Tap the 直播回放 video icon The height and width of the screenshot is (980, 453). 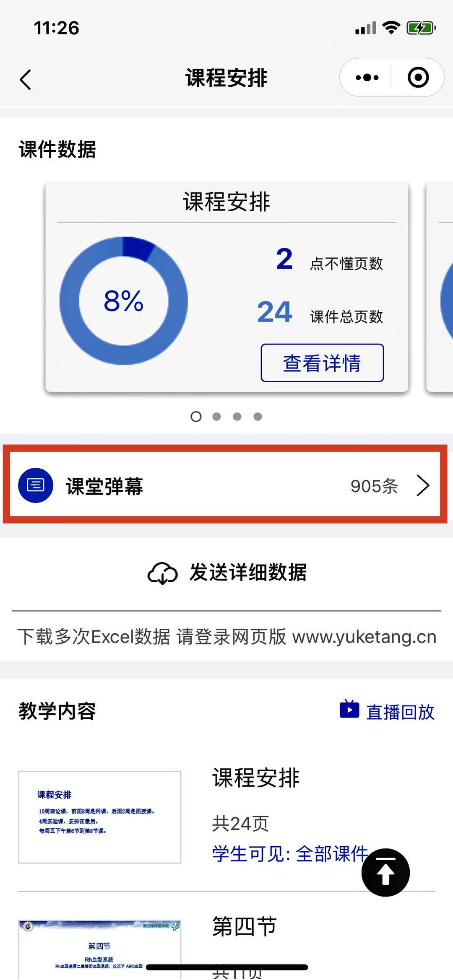tap(349, 709)
